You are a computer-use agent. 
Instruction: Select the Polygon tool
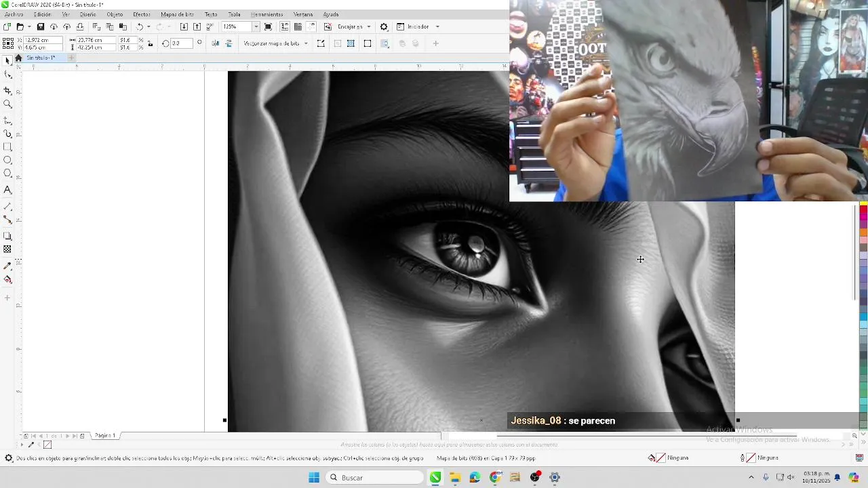pos(7,174)
